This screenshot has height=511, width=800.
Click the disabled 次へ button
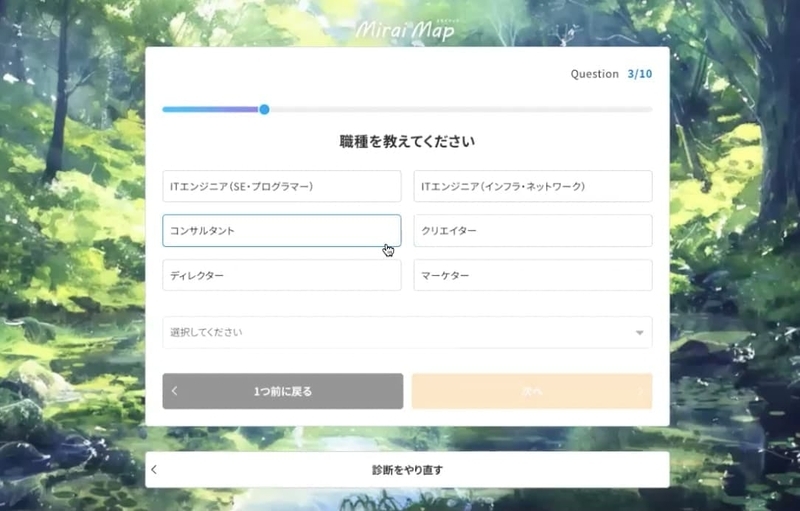pos(532,391)
